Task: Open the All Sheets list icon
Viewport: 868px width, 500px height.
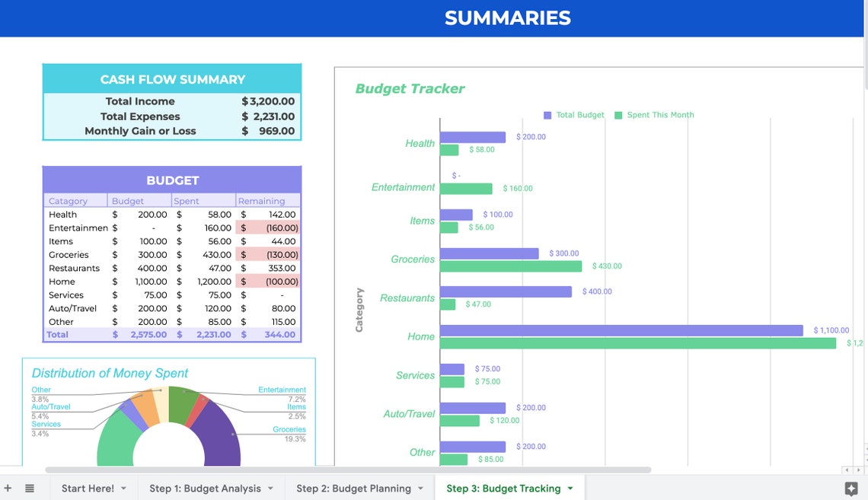Action: pyautogui.click(x=28, y=488)
